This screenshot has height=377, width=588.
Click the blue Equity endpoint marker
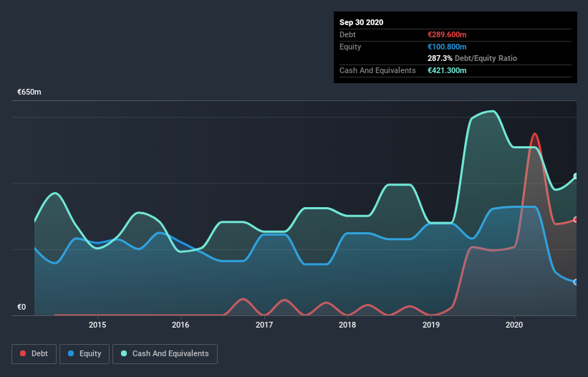576,282
